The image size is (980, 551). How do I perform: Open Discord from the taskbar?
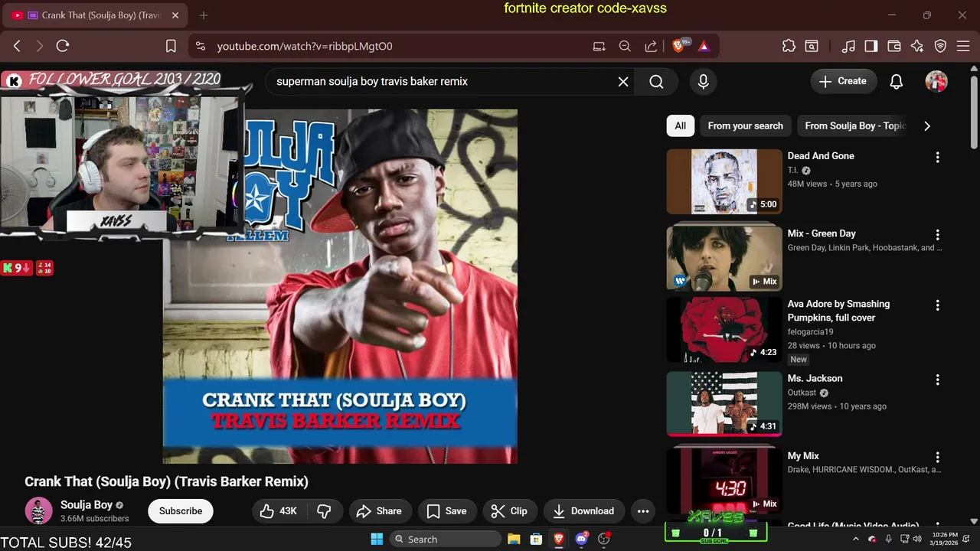pyautogui.click(x=582, y=539)
